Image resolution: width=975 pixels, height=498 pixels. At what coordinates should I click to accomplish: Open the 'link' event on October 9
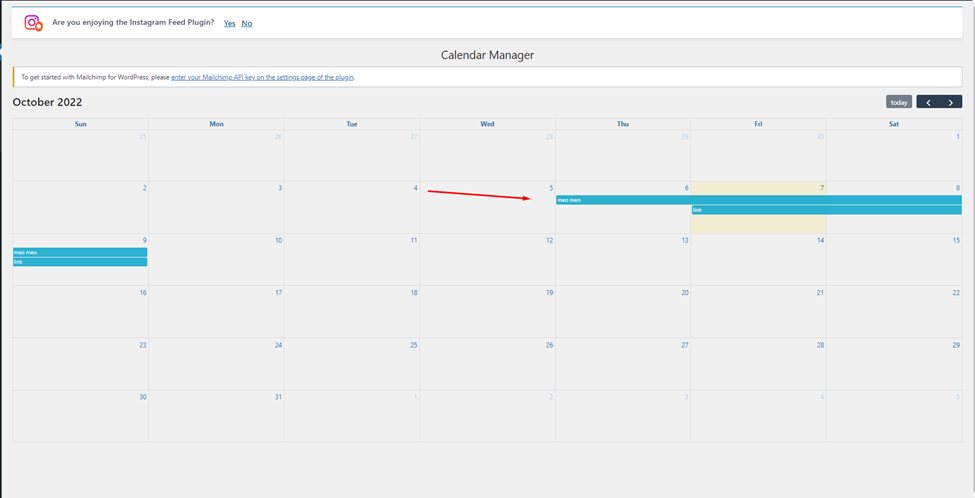click(80, 262)
